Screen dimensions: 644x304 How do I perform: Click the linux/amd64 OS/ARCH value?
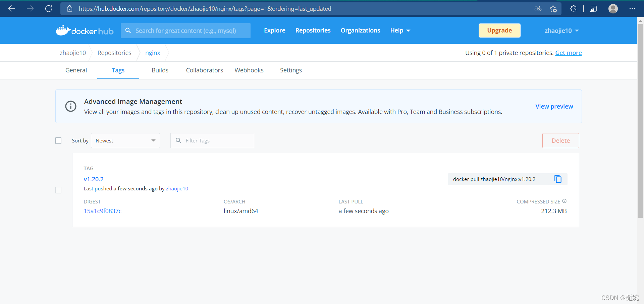coord(241,211)
